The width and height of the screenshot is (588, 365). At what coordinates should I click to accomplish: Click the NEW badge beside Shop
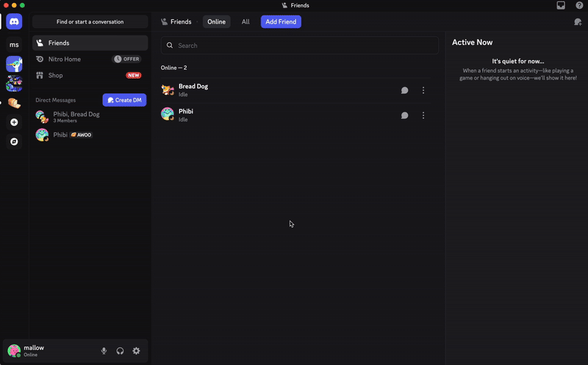(134, 75)
